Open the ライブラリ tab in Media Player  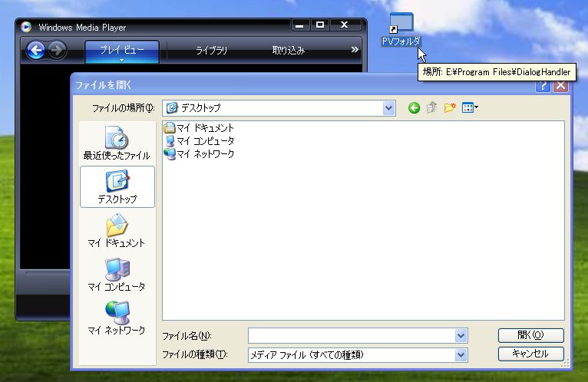click(212, 50)
